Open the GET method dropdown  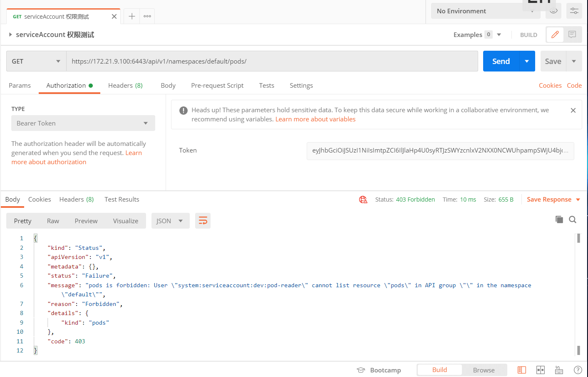pyautogui.click(x=36, y=61)
